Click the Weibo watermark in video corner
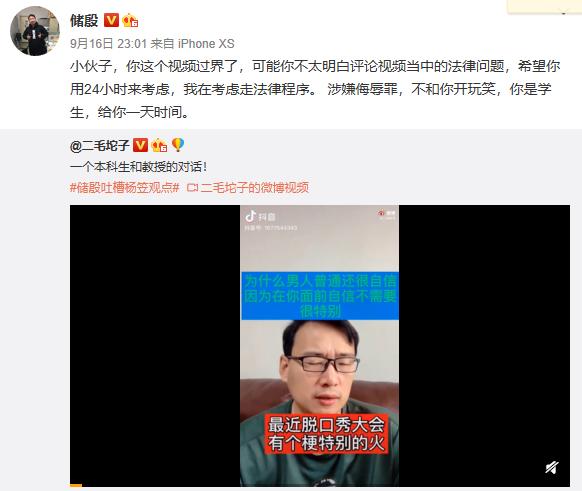Viewport: 582px width, 491px height. (x=387, y=214)
